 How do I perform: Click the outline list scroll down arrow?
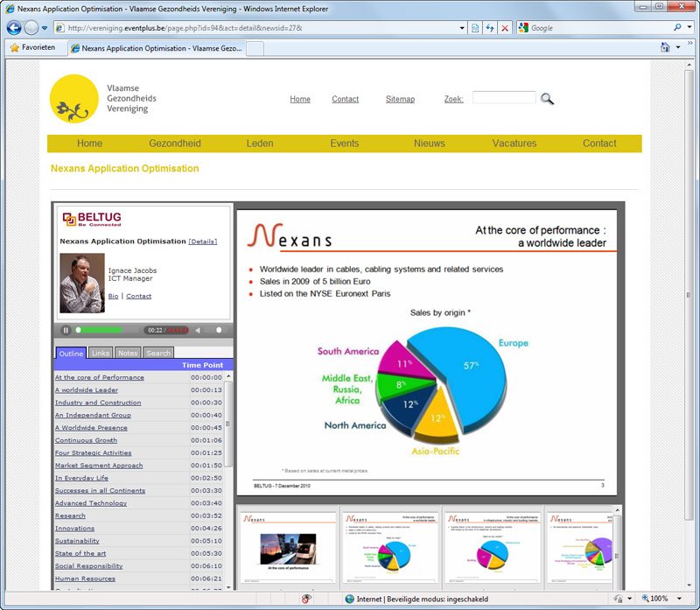coord(228,587)
